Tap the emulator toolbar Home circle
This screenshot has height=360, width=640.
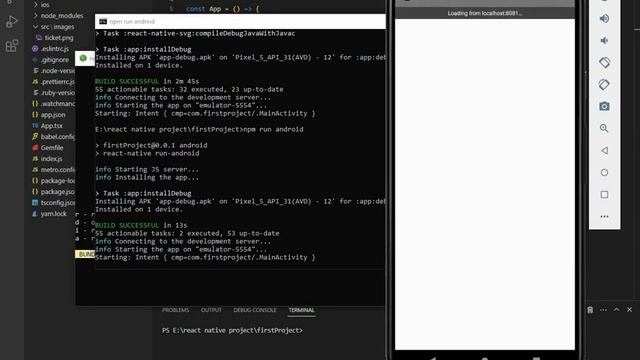coord(604,173)
